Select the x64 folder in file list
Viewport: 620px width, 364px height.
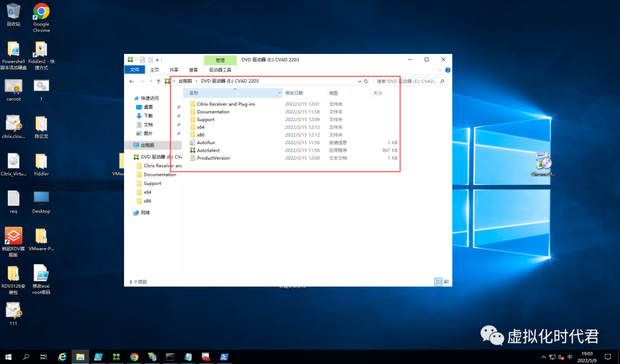pyautogui.click(x=200, y=127)
